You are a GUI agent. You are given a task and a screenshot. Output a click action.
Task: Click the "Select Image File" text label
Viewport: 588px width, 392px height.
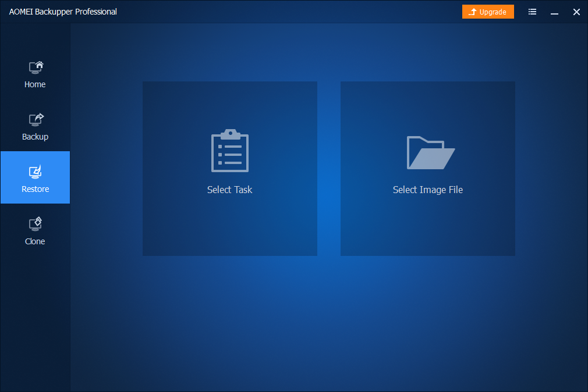pyautogui.click(x=428, y=190)
